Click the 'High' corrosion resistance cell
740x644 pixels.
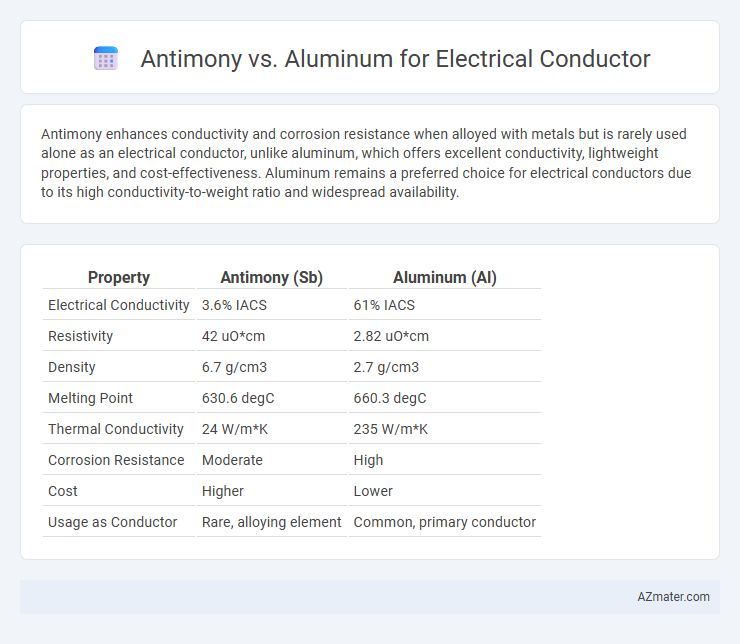click(x=368, y=460)
